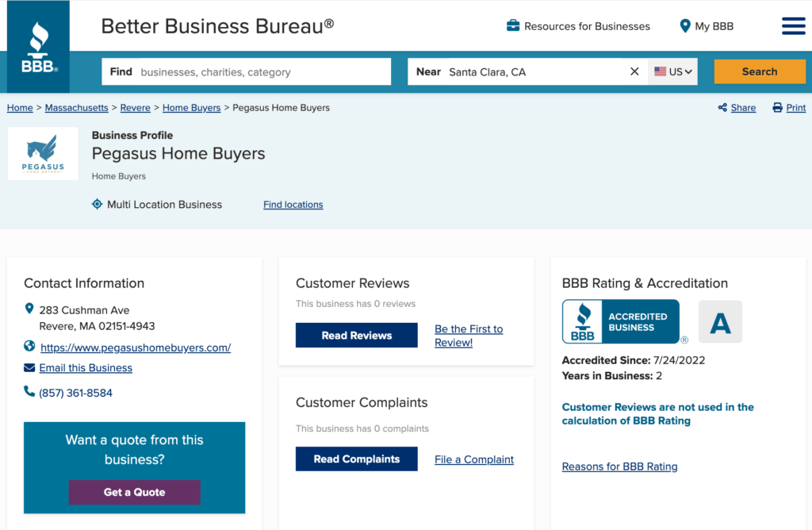Click the phone handset icon

(29, 391)
